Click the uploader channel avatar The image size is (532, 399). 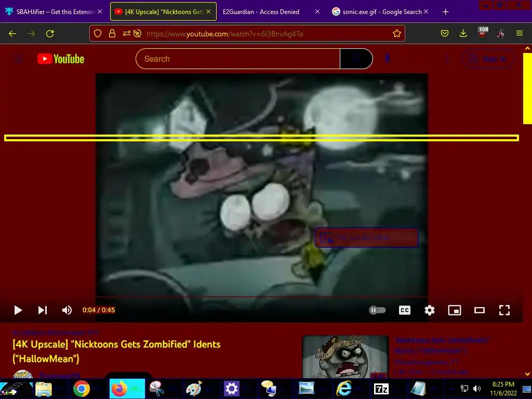pyautogui.click(x=23, y=374)
